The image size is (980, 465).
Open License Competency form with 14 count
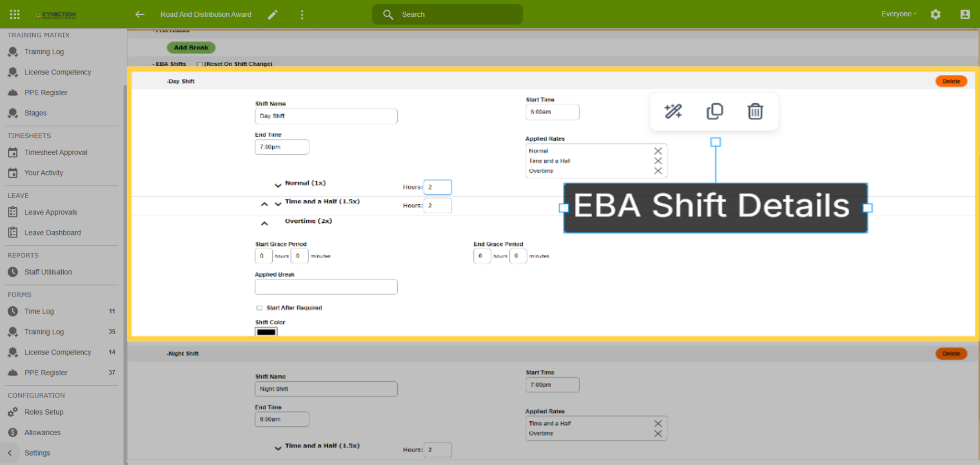click(x=61, y=352)
